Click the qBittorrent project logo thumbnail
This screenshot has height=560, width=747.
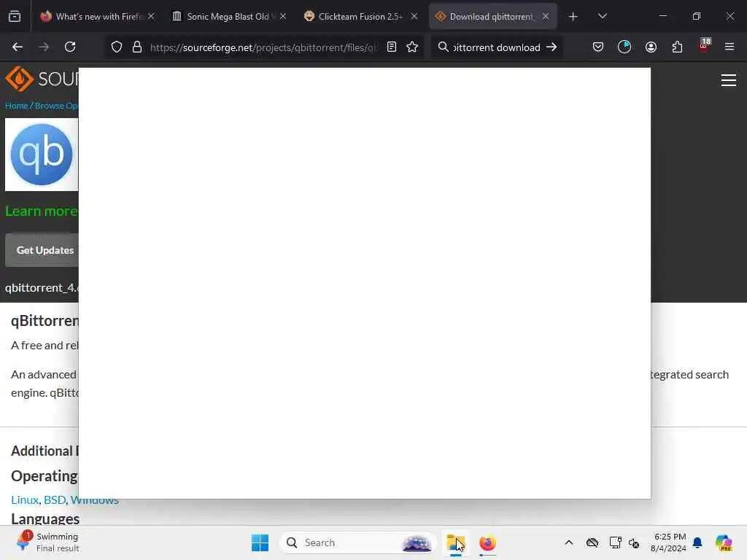coord(42,155)
